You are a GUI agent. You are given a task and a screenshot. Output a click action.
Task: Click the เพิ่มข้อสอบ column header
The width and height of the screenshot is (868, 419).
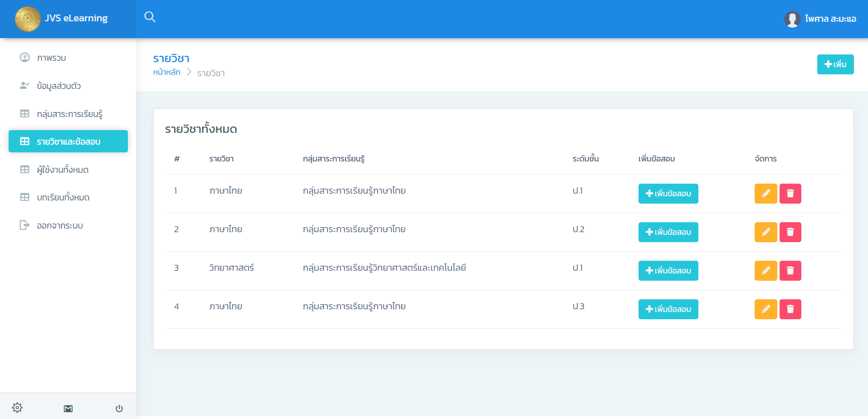point(657,159)
